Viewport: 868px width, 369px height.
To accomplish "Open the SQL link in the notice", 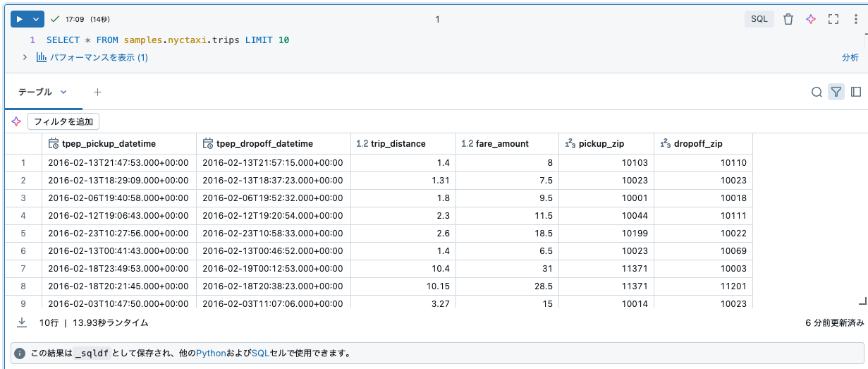I will (260, 353).
